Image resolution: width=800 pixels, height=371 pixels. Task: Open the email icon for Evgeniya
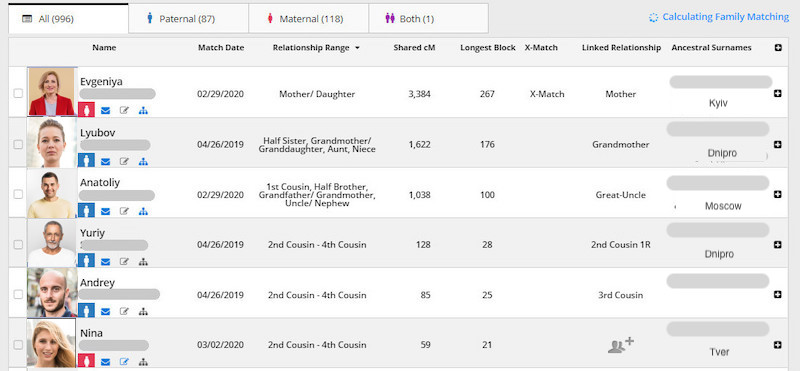106,110
